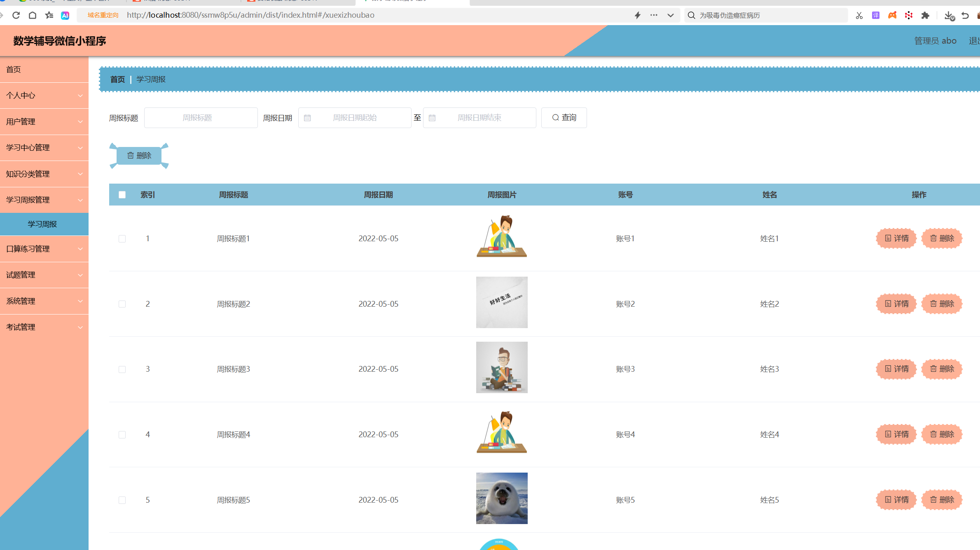Image resolution: width=980 pixels, height=550 pixels.
Task: Click the start date calendar icon
Action: point(307,118)
